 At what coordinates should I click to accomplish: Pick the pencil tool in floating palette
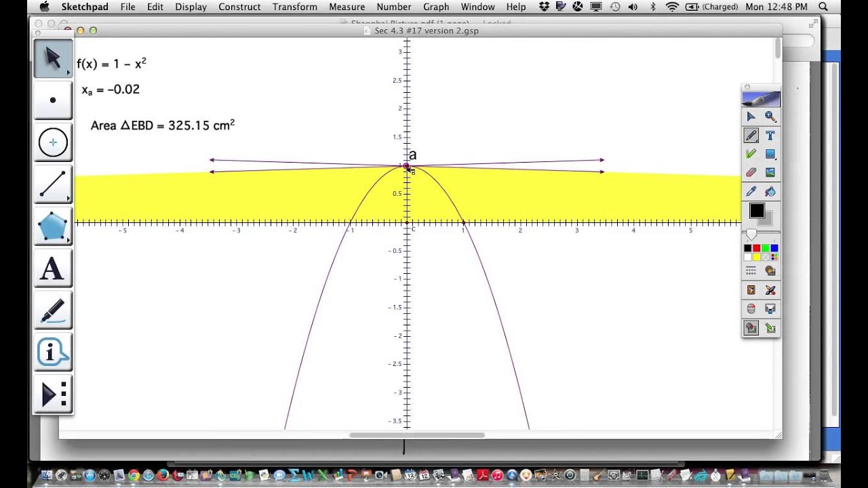coord(751,136)
